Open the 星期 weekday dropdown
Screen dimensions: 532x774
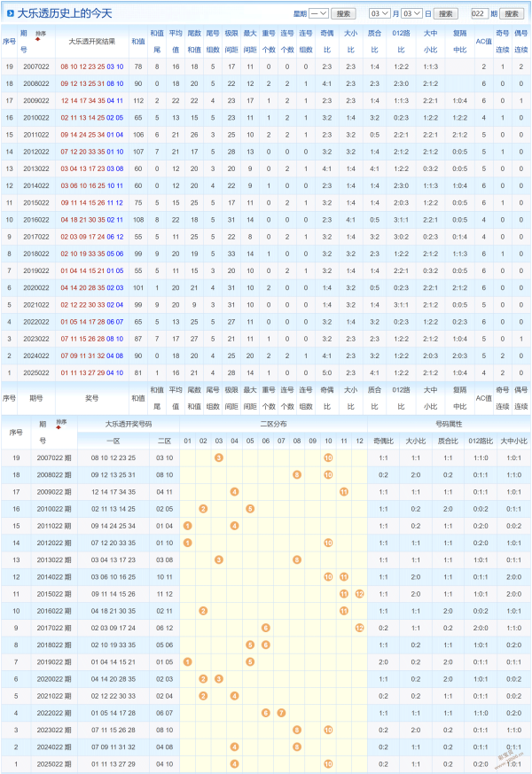tap(319, 14)
